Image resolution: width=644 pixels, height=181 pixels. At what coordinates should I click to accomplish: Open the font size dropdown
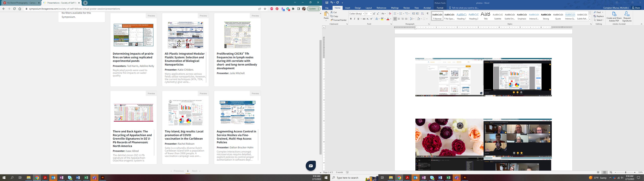click(x=371, y=14)
